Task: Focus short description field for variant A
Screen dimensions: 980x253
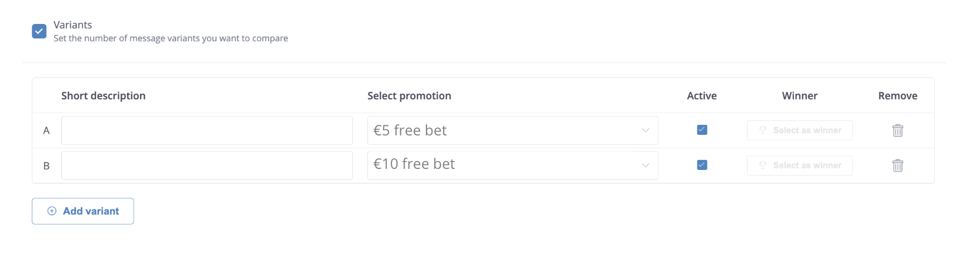Action: 207,130
